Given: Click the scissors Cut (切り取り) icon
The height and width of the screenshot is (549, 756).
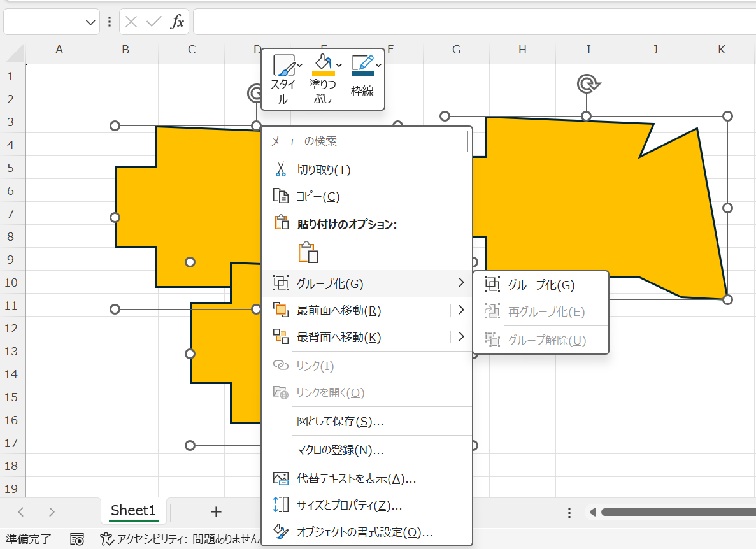Looking at the screenshot, I should pyautogui.click(x=281, y=169).
